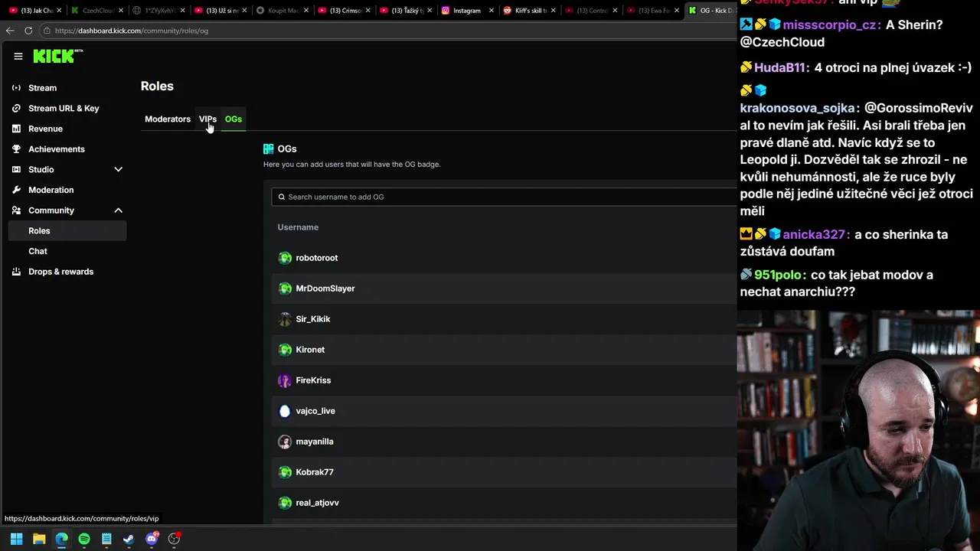Open File Explorer from taskbar
Image resolution: width=980 pixels, height=551 pixels.
39,539
